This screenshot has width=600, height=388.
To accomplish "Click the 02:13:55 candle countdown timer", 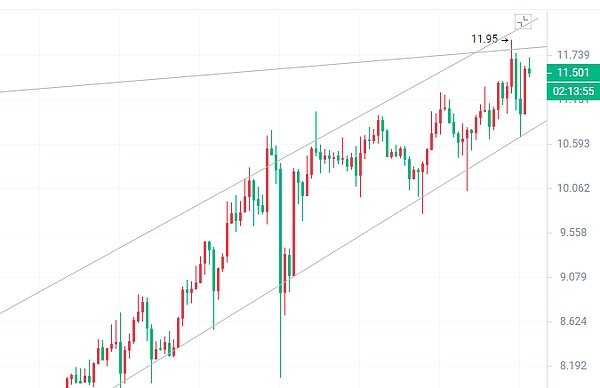I will [x=573, y=91].
